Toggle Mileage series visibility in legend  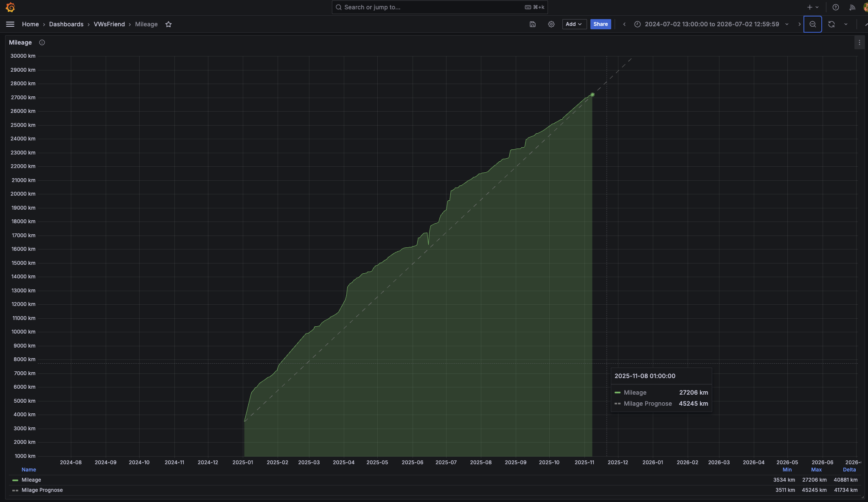pos(31,480)
